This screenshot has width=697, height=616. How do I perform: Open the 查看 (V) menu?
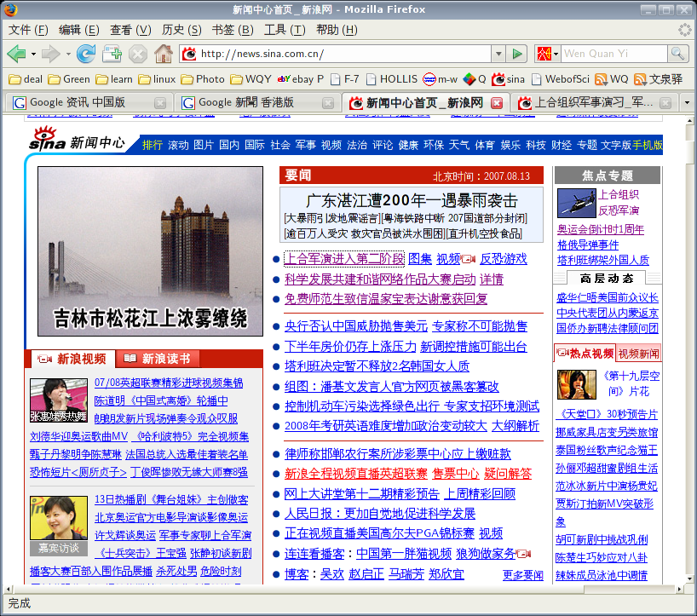pos(130,30)
